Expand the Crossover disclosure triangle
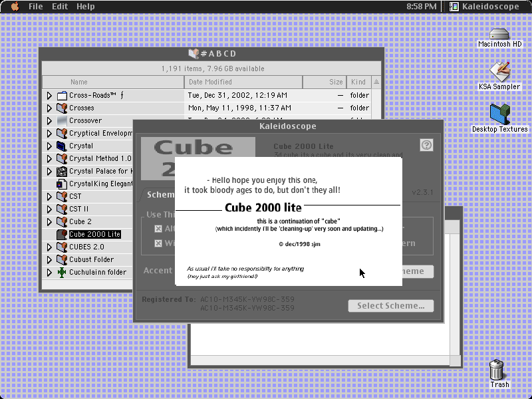This screenshot has height=399, width=532. pos(49,121)
